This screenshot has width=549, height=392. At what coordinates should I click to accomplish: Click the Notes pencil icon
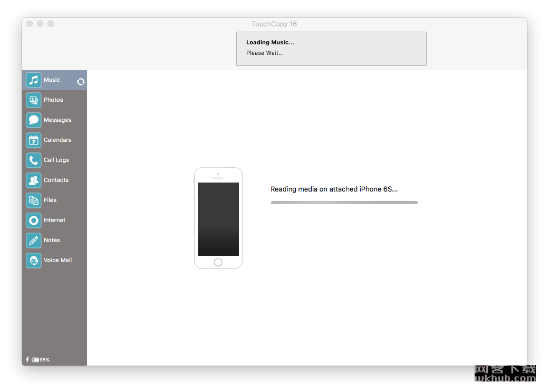pyautogui.click(x=34, y=240)
